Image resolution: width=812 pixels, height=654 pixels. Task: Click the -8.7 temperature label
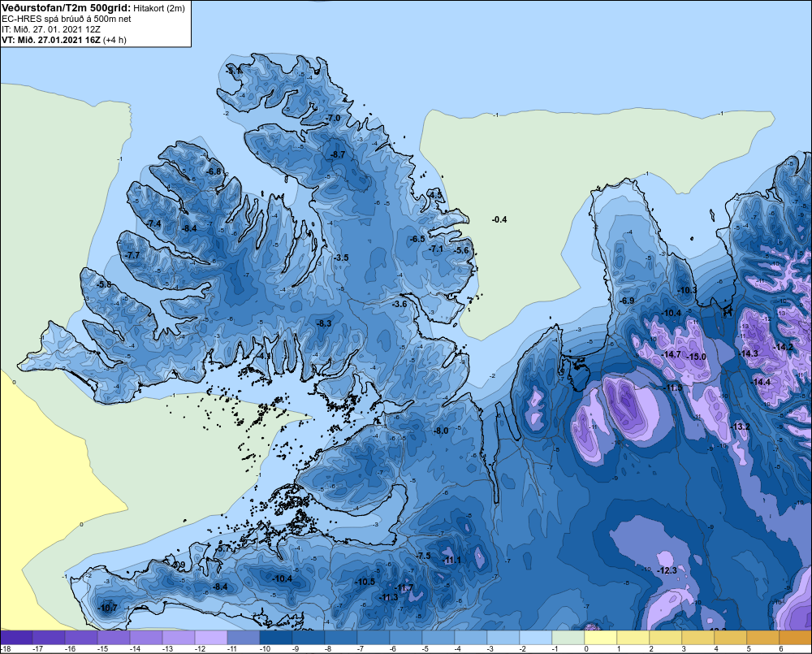pos(338,155)
